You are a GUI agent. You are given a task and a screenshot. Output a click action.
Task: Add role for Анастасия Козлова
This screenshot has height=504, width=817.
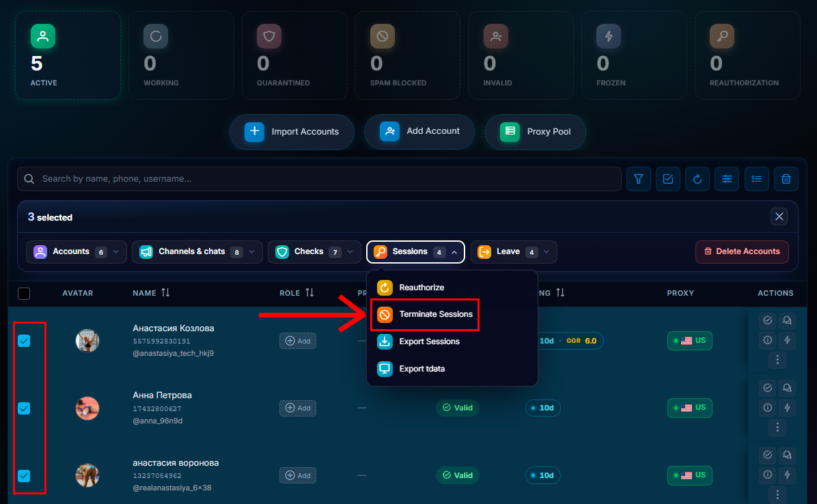click(298, 341)
